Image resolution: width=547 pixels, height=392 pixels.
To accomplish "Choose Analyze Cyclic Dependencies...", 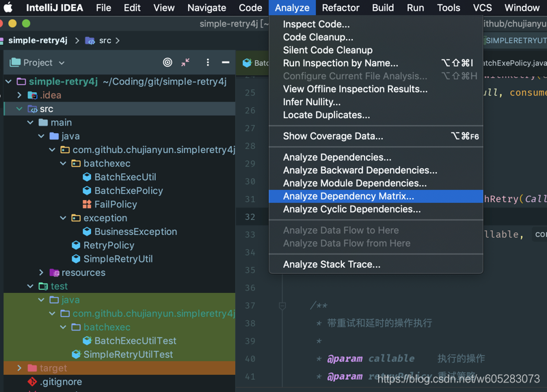I will pos(375,209).
